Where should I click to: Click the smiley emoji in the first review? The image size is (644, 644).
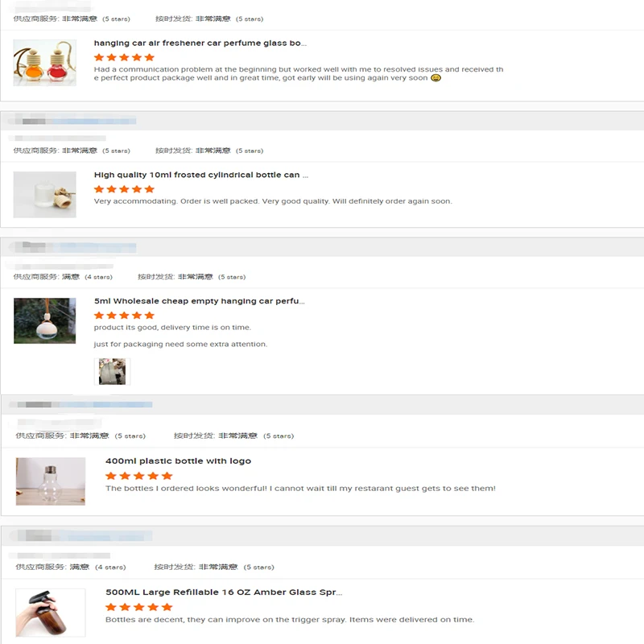pyautogui.click(x=436, y=78)
